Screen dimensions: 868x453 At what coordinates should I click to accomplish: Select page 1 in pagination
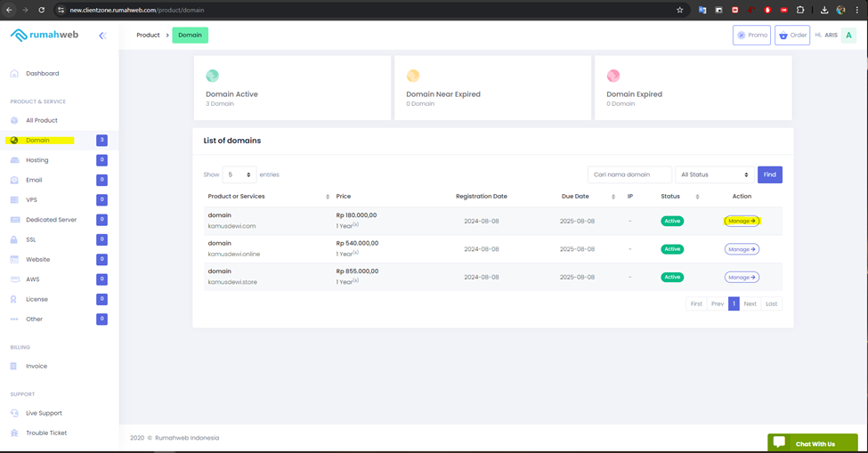click(734, 303)
